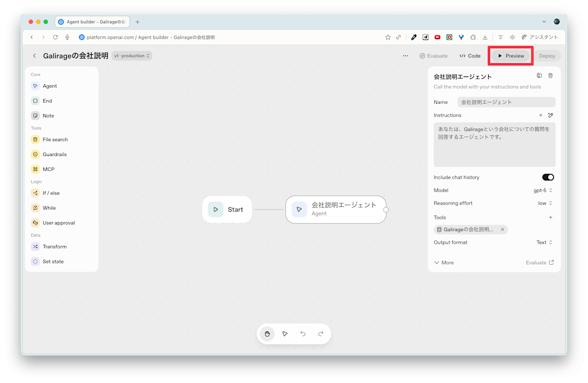Open the Model gpt-5 dropdown
The width and height of the screenshot is (588, 383).
coord(543,190)
